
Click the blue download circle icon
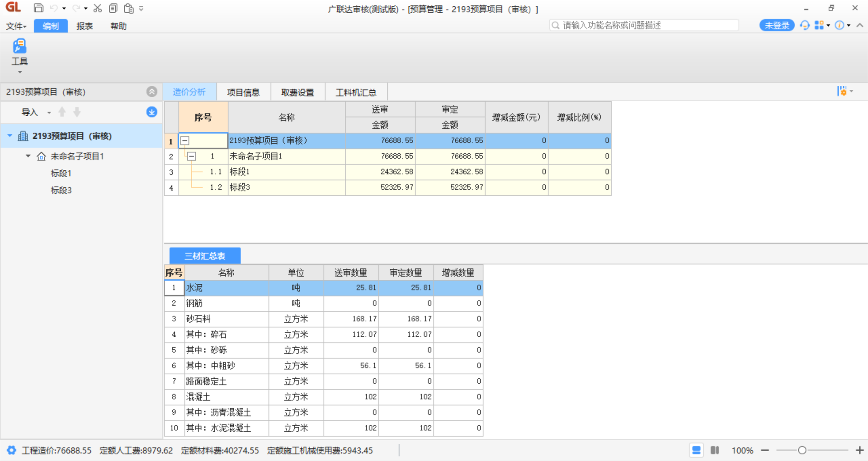pyautogui.click(x=152, y=112)
